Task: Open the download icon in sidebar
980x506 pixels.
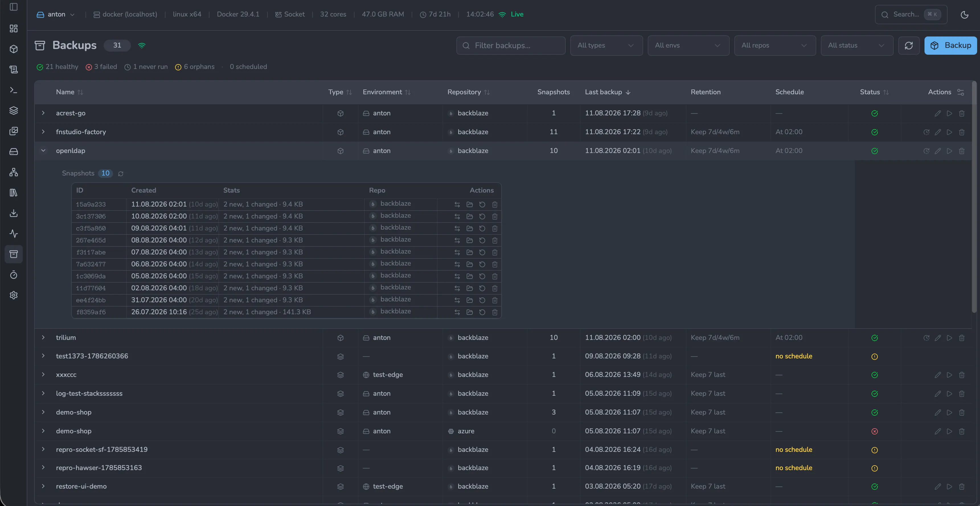Action: 14,213
